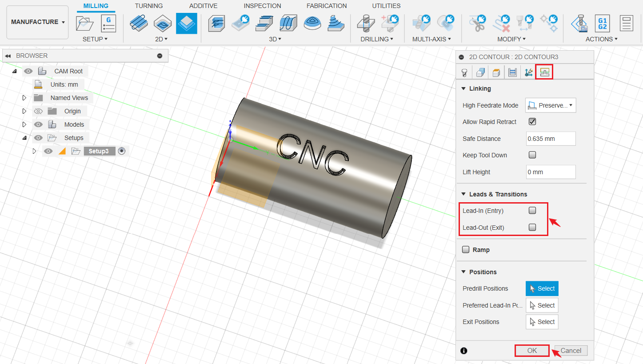
Task: Click the G1 G2 Post Process icon
Action: 602,23
